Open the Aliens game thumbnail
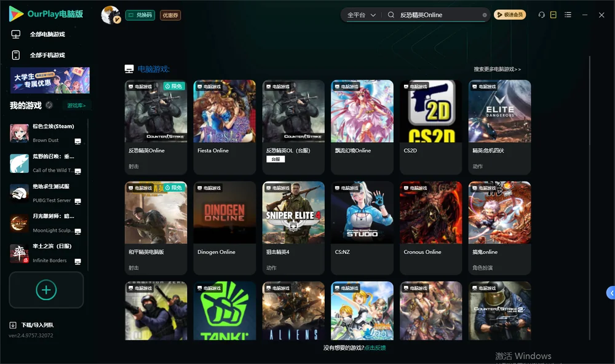This screenshot has width=615, height=364. click(293, 311)
